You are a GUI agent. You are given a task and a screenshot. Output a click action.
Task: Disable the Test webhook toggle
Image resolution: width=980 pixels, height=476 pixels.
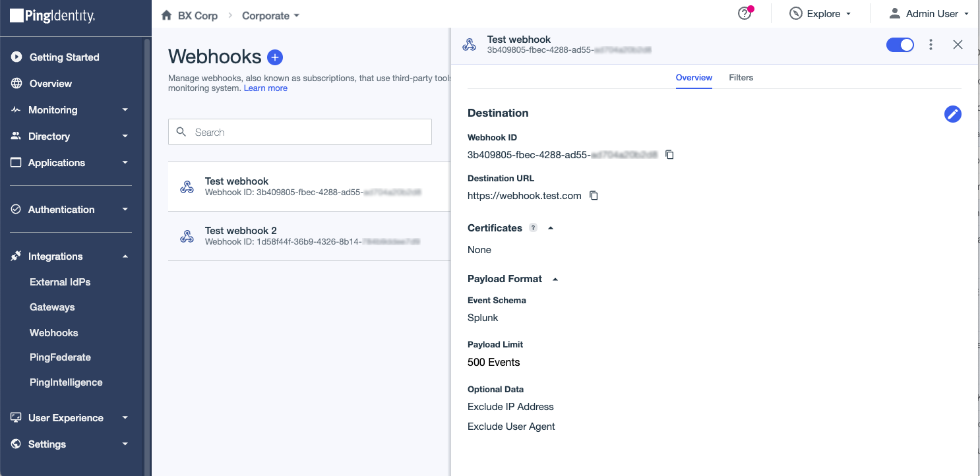click(x=900, y=44)
